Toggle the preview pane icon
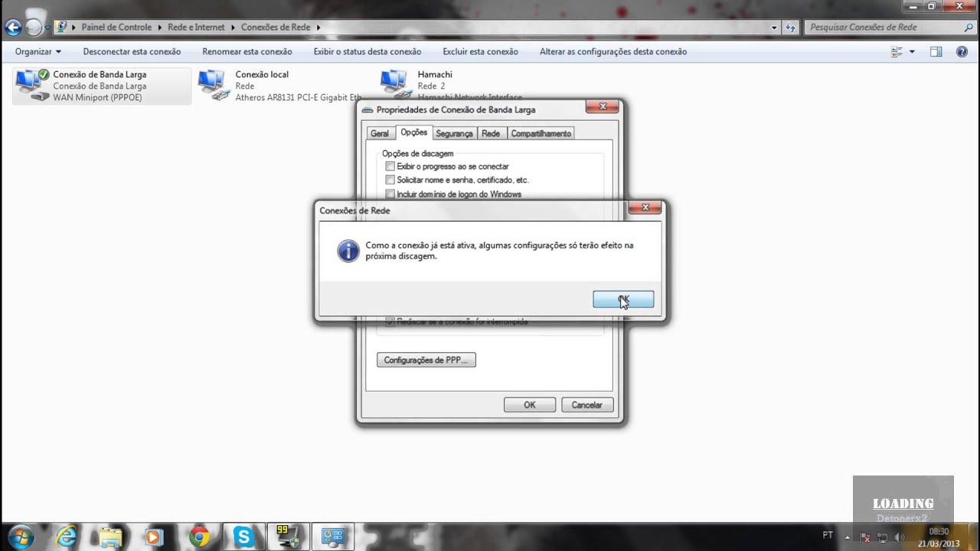The width and height of the screenshot is (980, 551). (936, 52)
